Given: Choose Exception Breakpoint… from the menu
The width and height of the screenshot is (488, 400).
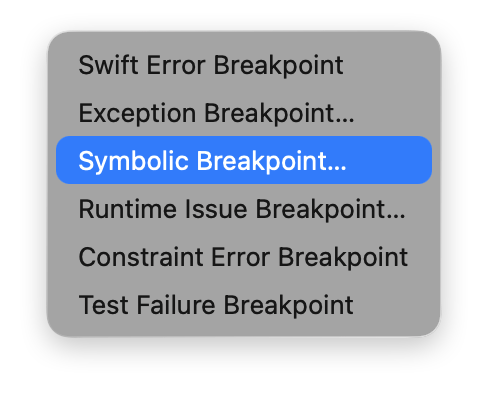Looking at the screenshot, I should (244, 113).
